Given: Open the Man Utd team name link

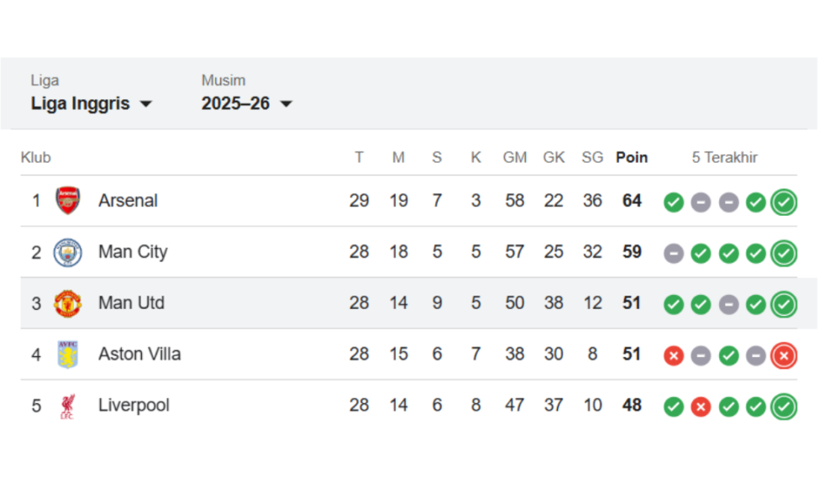Looking at the screenshot, I should pyautogui.click(x=131, y=303).
